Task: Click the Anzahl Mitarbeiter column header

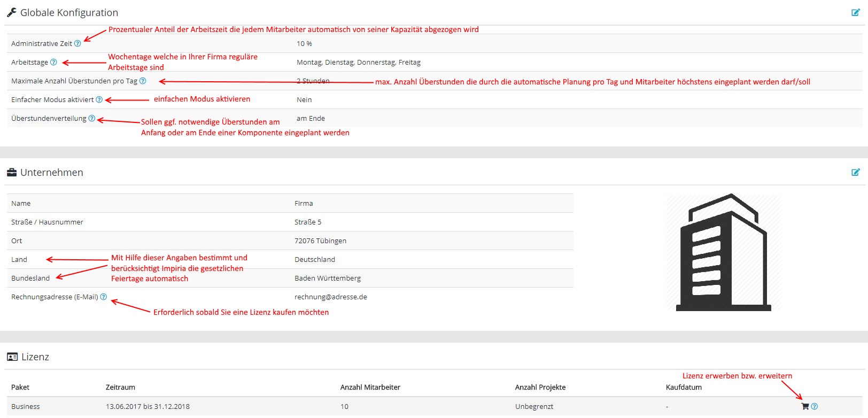Action: tap(370, 387)
